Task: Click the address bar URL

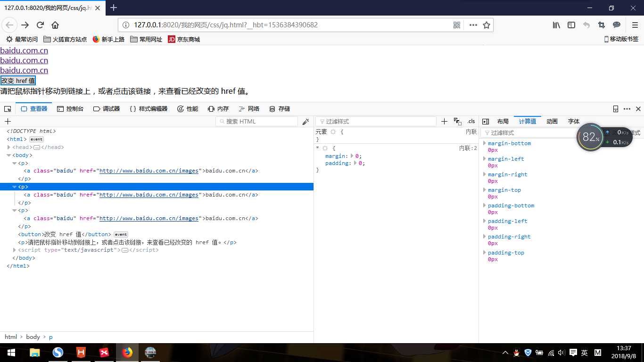Action: tap(226, 25)
